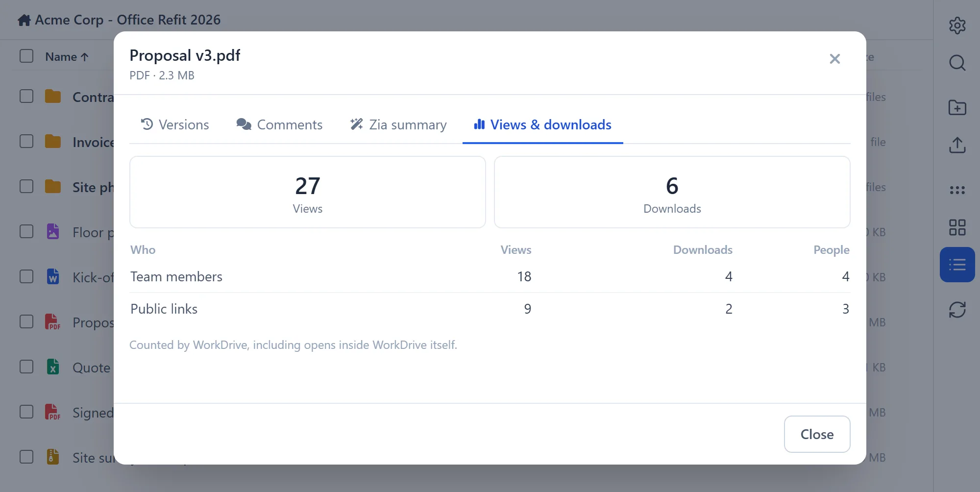This screenshot has width=980, height=492.
Task: Click the Kick-off Word document icon
Action: [53, 276]
